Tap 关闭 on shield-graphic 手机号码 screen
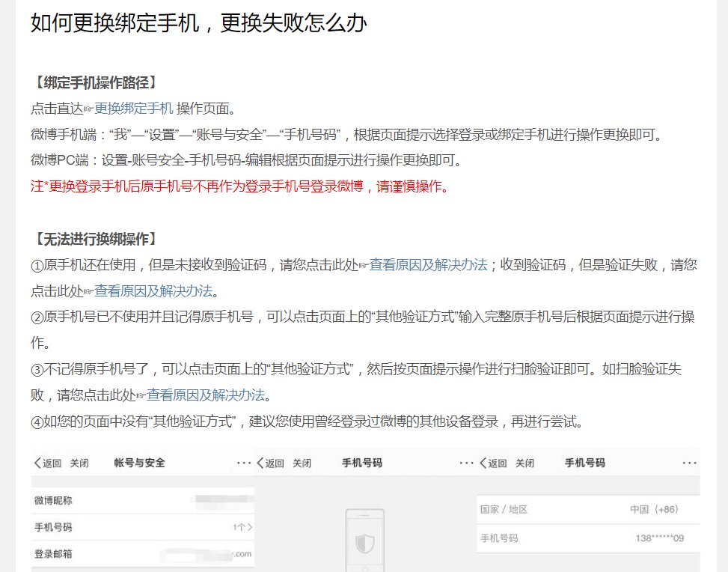Viewport: 728px width, 572px height. 302,463
